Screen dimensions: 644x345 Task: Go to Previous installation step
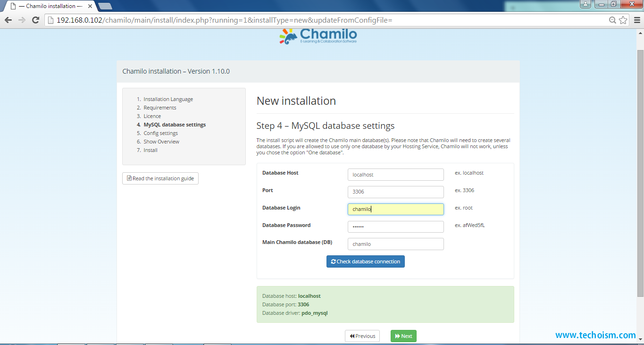click(x=362, y=336)
